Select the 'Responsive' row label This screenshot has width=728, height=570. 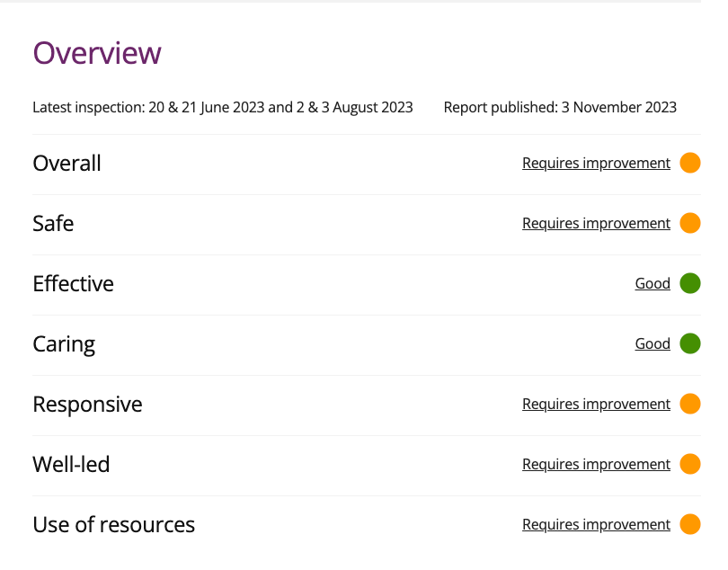coord(87,404)
